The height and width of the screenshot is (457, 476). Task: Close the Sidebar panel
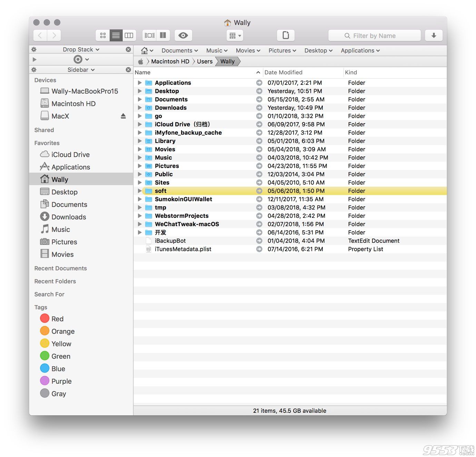tap(128, 70)
